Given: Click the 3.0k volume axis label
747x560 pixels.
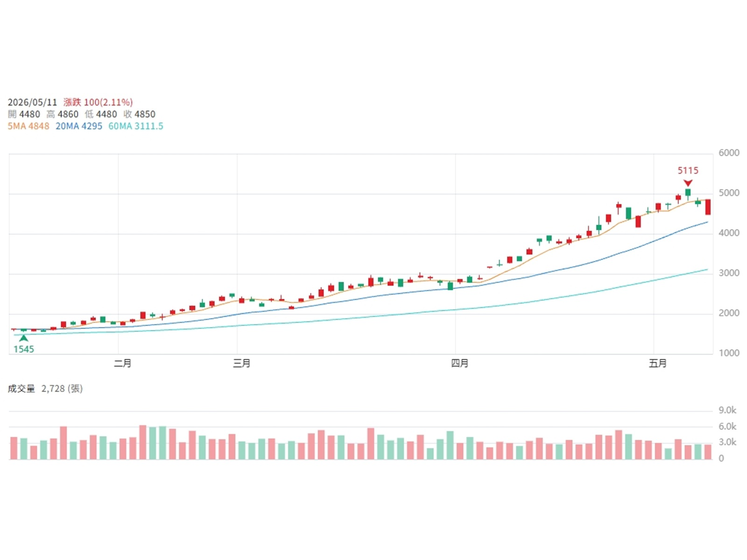Looking at the screenshot, I should (727, 442).
